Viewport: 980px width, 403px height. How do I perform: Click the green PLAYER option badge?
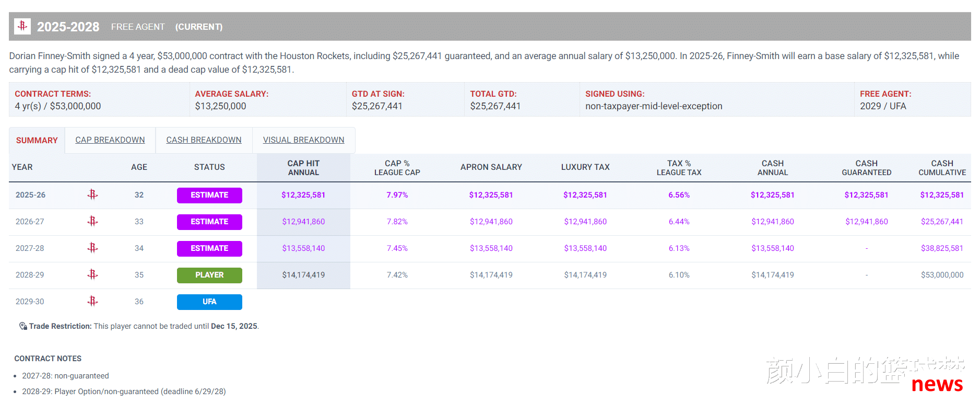coord(209,275)
